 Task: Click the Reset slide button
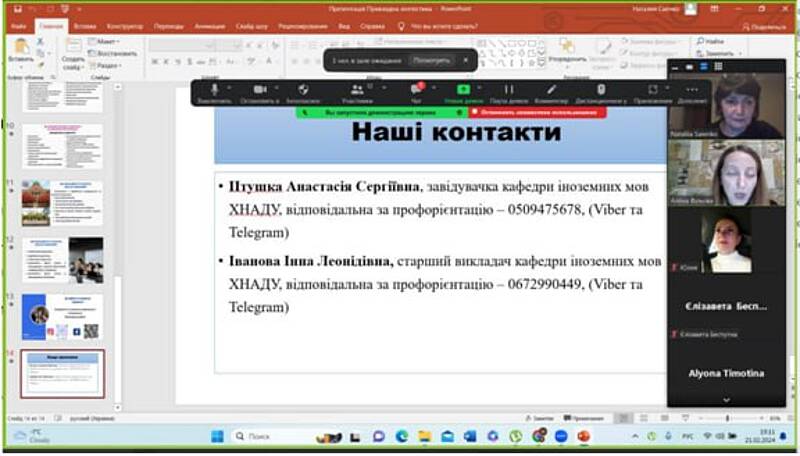[x=113, y=53]
